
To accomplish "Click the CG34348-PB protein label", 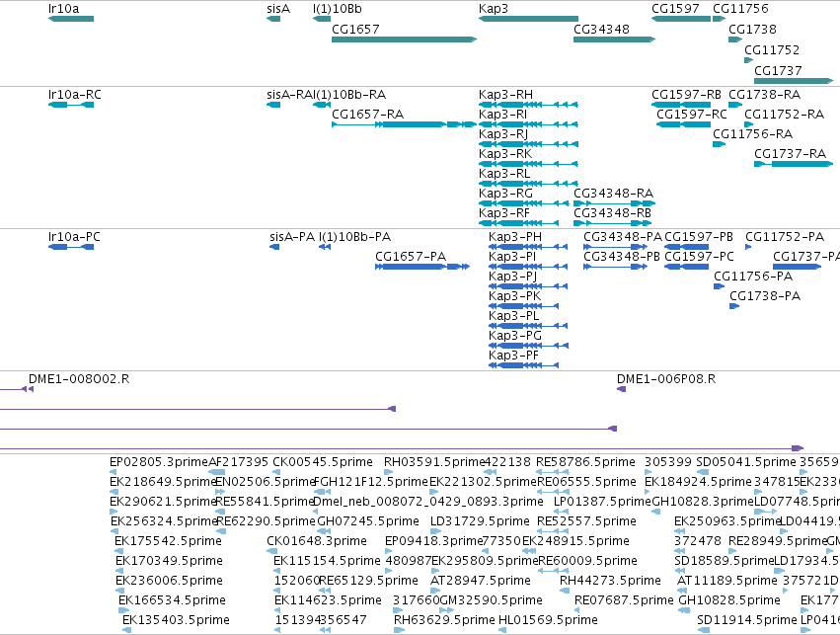I will pyautogui.click(x=622, y=257).
